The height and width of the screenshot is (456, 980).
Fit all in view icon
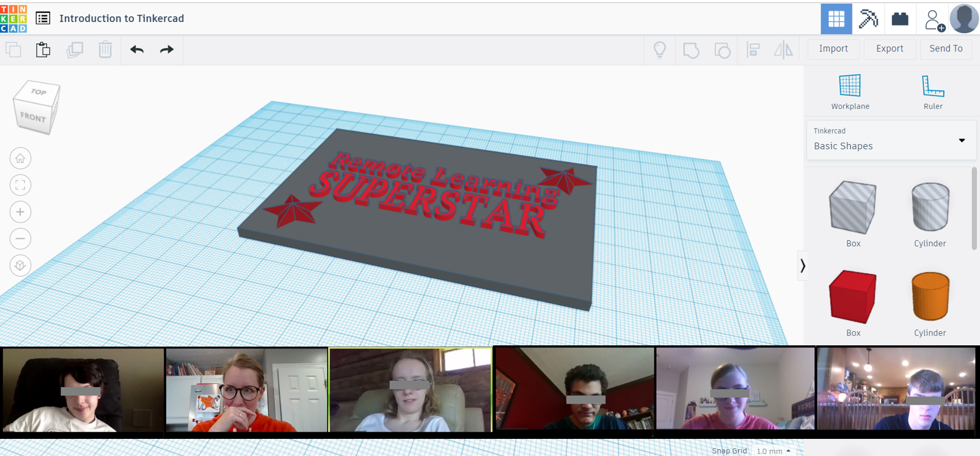coord(20,185)
